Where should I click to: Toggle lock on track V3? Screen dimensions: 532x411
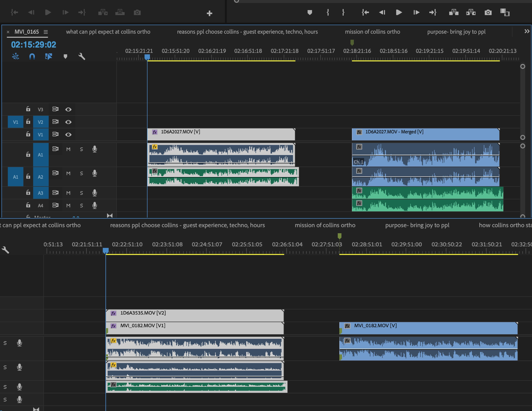pyautogui.click(x=28, y=109)
